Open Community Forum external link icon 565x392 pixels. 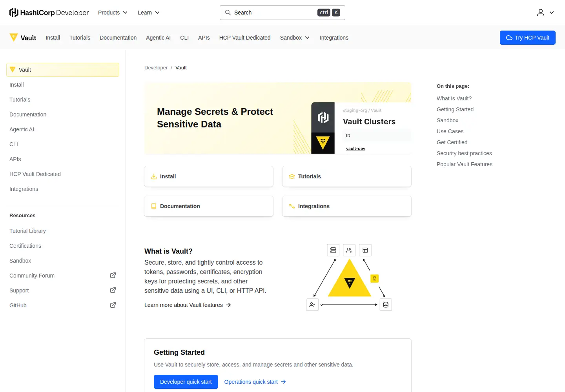113,275
